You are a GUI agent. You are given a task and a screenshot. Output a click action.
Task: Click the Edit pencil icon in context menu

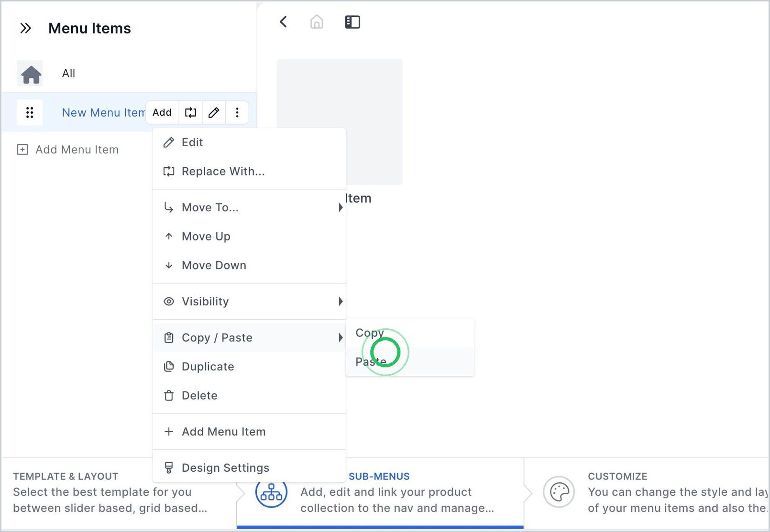point(169,142)
